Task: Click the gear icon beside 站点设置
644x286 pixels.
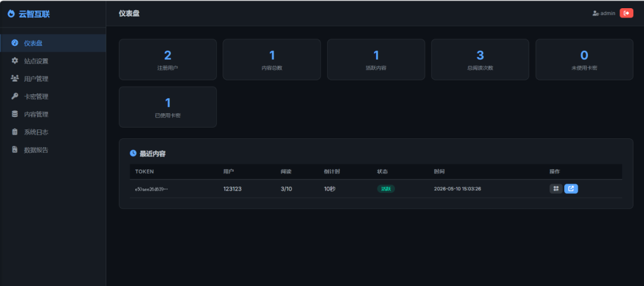Action: (x=15, y=61)
